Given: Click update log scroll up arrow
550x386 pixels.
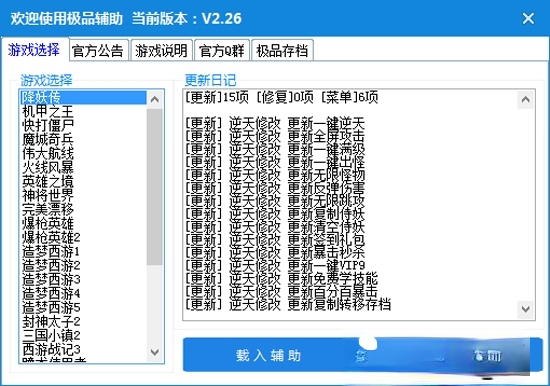Looking at the screenshot, I should [x=525, y=100].
